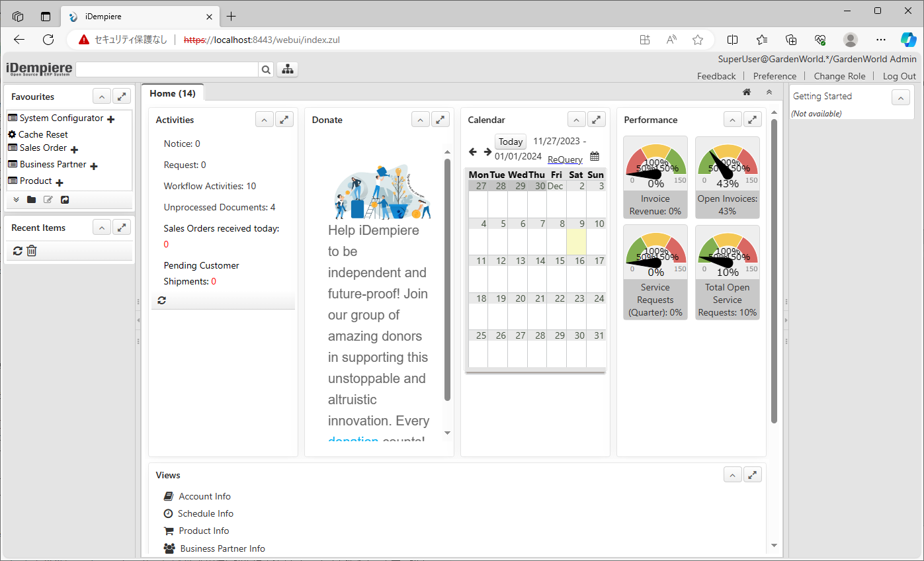
Task: Click Log Out link
Action: [900, 76]
